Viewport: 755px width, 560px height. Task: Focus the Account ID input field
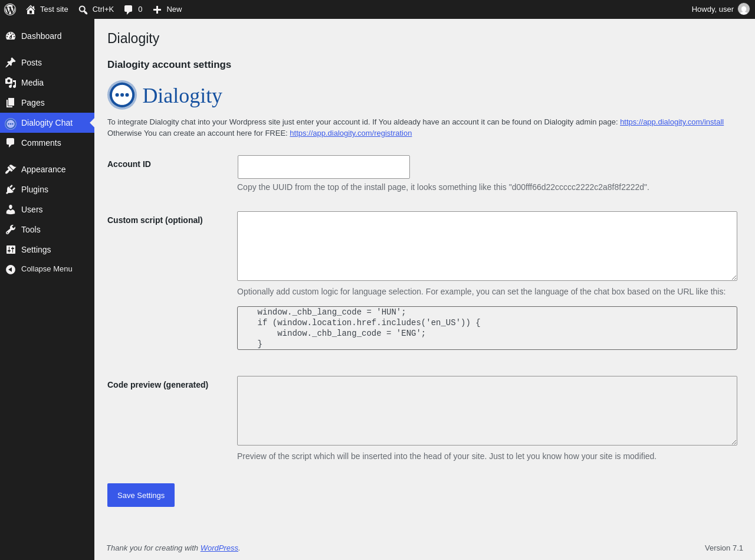point(324,167)
